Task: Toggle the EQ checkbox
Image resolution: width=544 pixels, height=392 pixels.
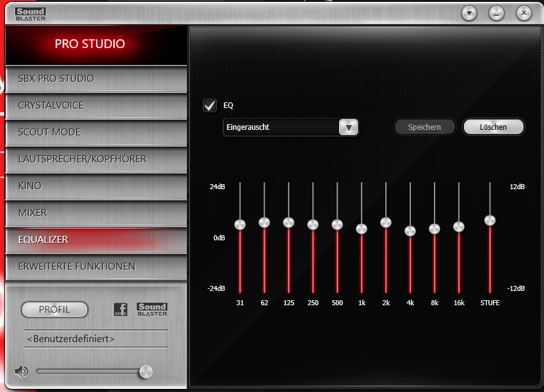Action: 210,105
